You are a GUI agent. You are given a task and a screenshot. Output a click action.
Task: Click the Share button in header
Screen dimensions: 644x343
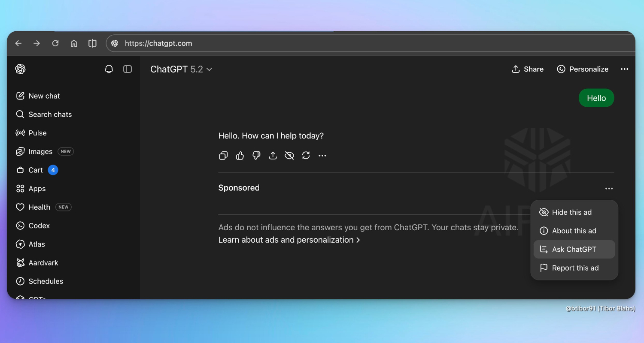click(x=528, y=69)
